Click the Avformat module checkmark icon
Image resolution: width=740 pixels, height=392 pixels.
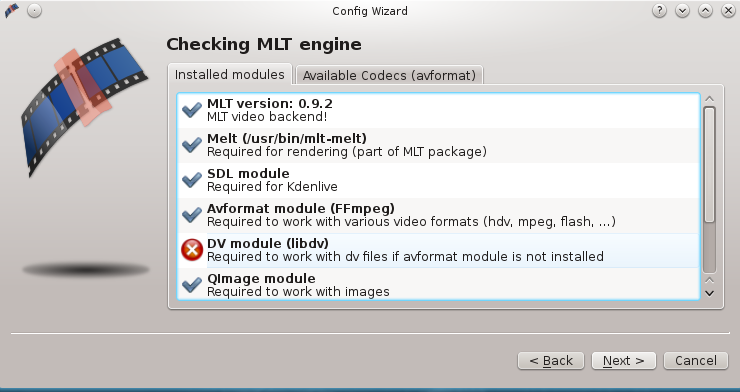tap(192, 215)
